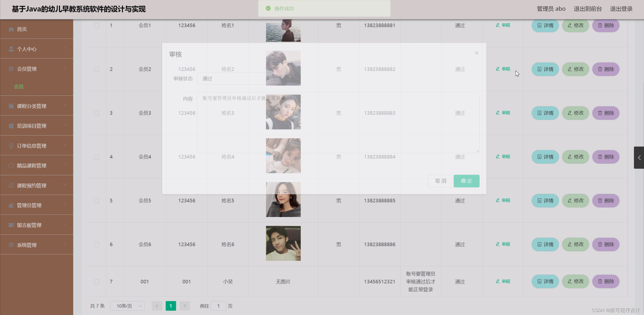Viewport: 644px width, 315px height.
Task: Click the 首页 home icon in sidebar
Action: (x=11, y=29)
